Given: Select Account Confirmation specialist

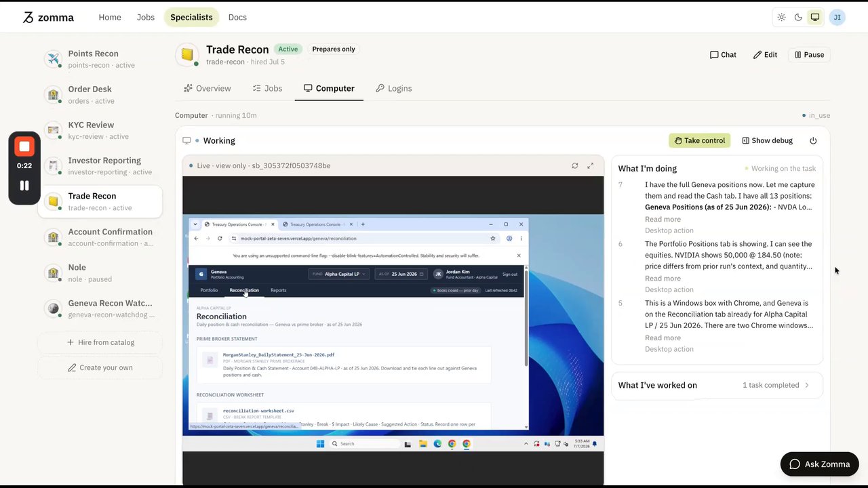Looking at the screenshot, I should (100, 237).
